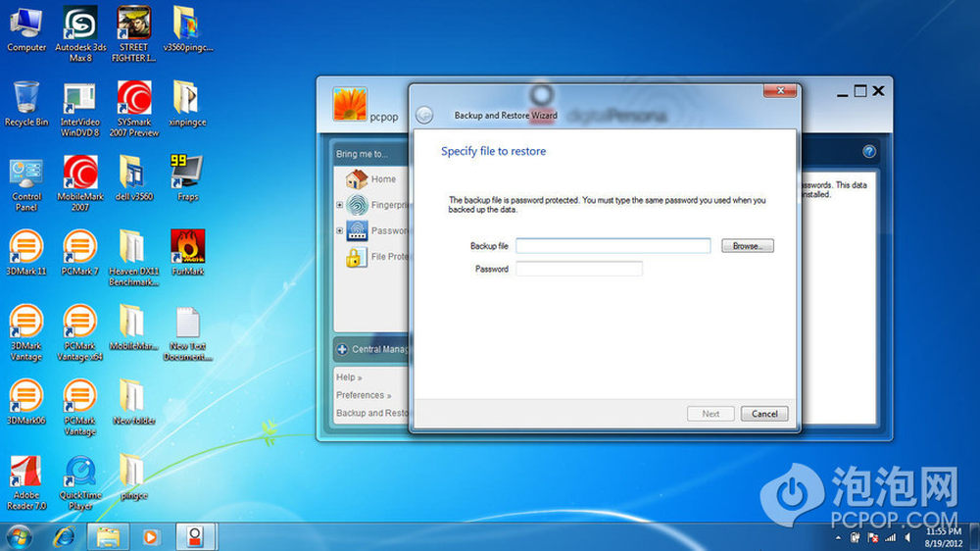Select the FurMark shortcut icon

point(187,253)
